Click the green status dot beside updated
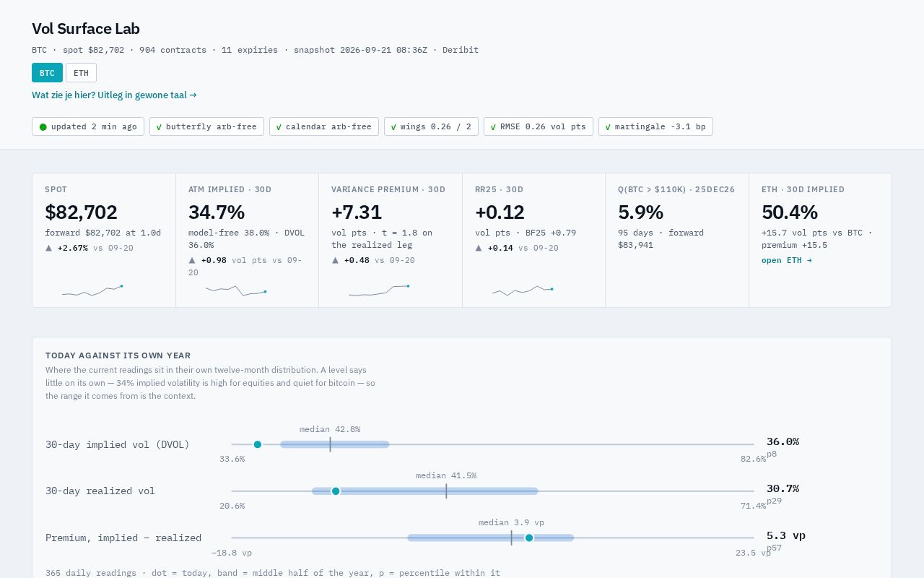Viewport: 924px width, 578px height. (x=43, y=127)
